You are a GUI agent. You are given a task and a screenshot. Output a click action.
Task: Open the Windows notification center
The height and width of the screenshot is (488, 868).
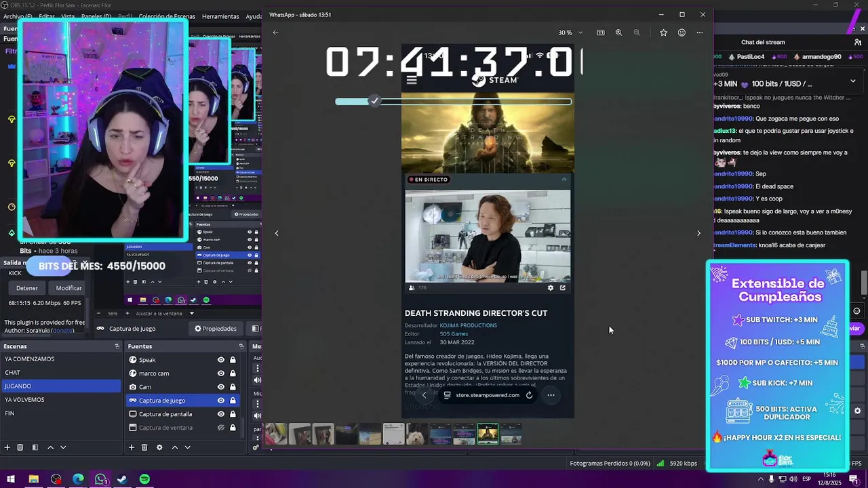(x=854, y=479)
